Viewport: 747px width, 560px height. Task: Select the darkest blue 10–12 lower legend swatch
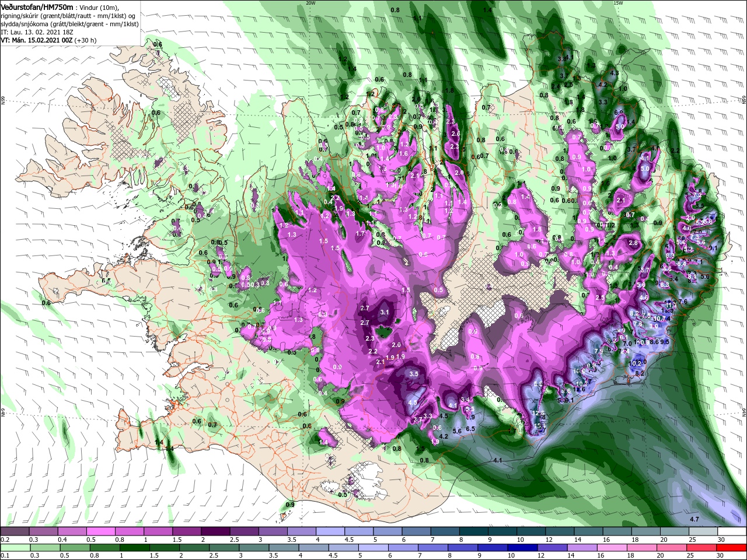(522, 547)
